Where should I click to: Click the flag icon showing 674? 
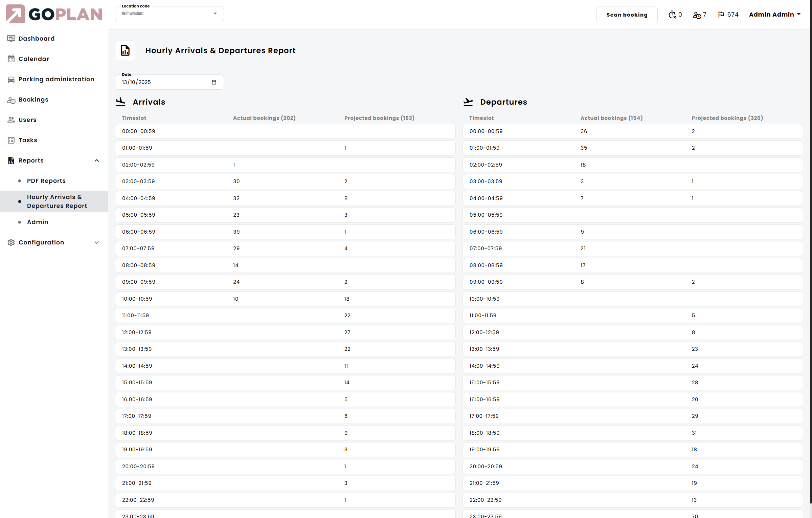[721, 15]
